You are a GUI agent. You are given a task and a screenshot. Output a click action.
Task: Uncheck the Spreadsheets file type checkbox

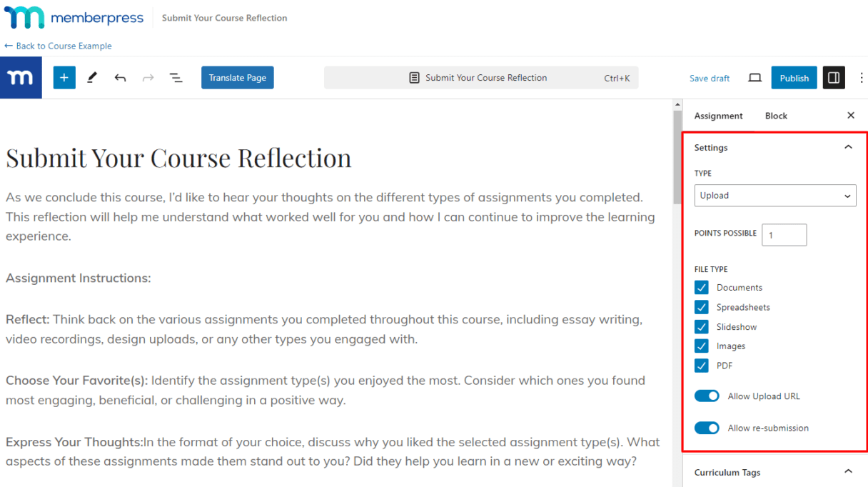702,307
